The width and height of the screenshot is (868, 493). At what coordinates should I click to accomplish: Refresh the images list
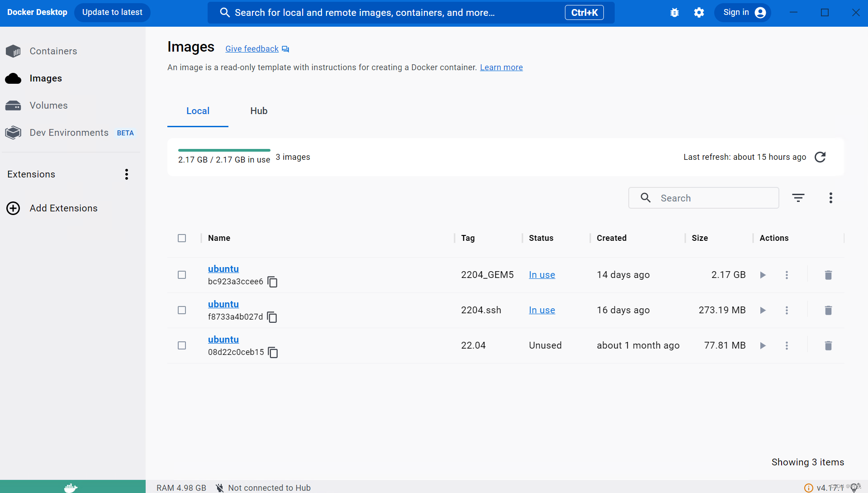820,157
